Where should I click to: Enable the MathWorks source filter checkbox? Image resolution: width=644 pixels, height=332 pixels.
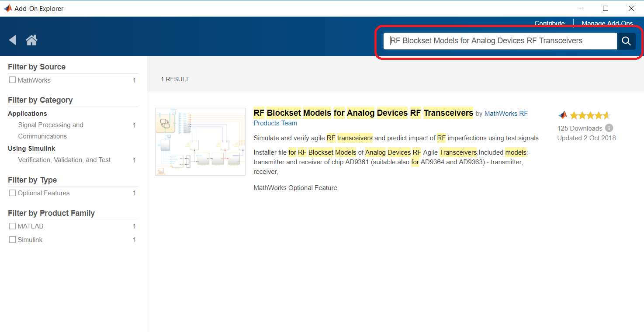coord(12,80)
